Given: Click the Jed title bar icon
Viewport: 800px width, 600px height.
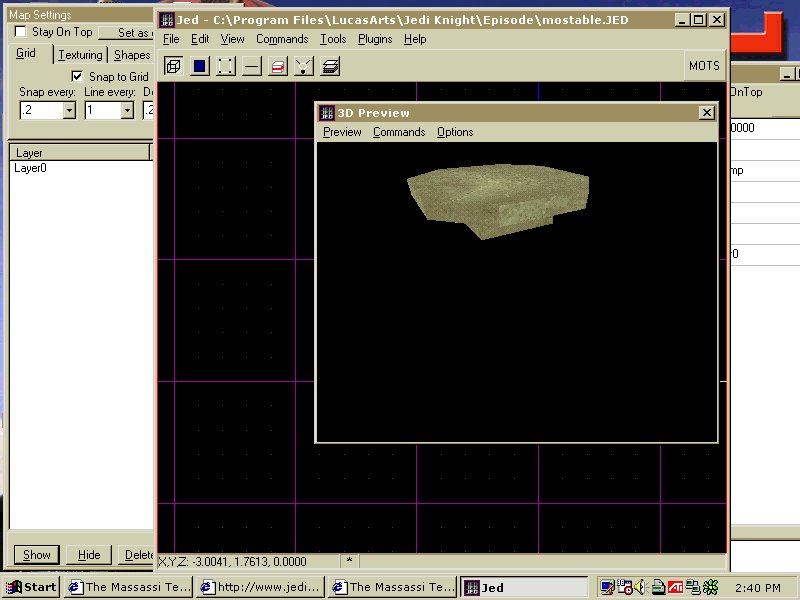Looking at the screenshot, I should pos(167,20).
